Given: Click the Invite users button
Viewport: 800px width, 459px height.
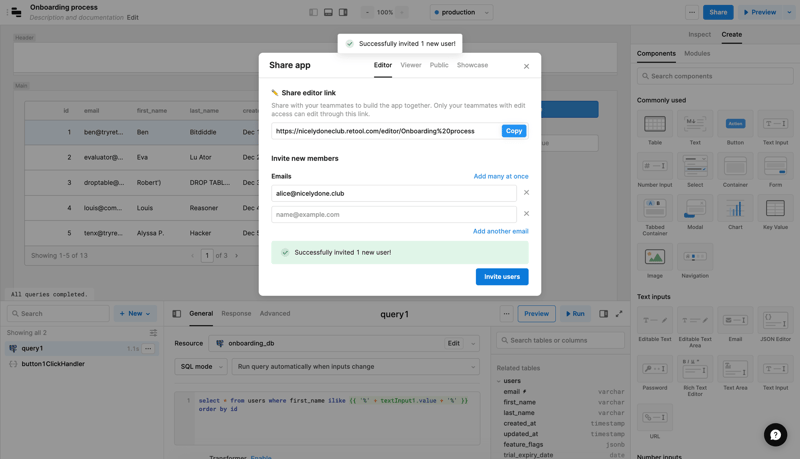Looking at the screenshot, I should 502,276.
